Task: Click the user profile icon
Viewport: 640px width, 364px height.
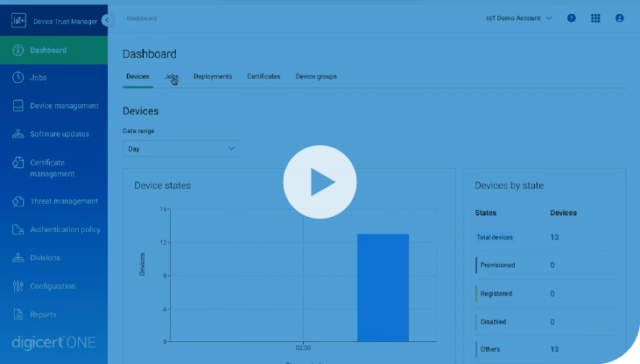Action: click(620, 17)
